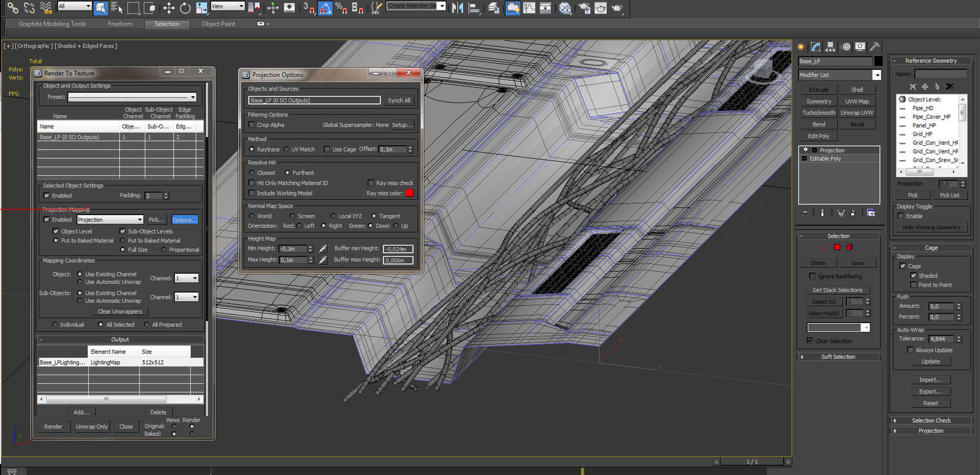Click the Unlink Selection tool
Viewport: 980px width, 475px height.
click(29, 7)
